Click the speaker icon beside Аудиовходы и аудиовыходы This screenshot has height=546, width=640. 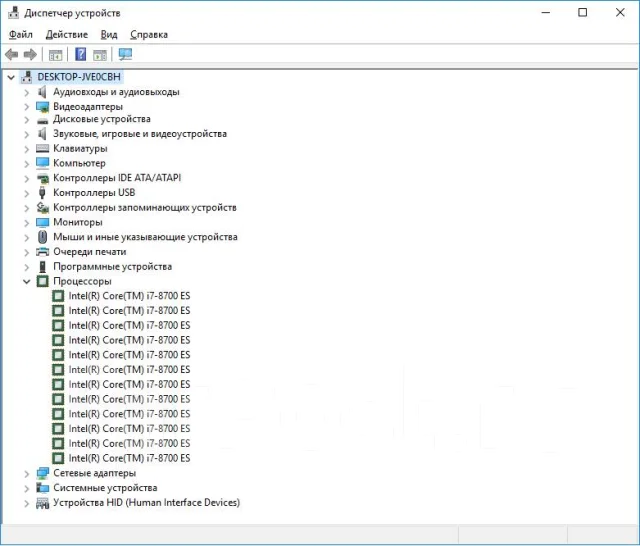pyautogui.click(x=42, y=92)
